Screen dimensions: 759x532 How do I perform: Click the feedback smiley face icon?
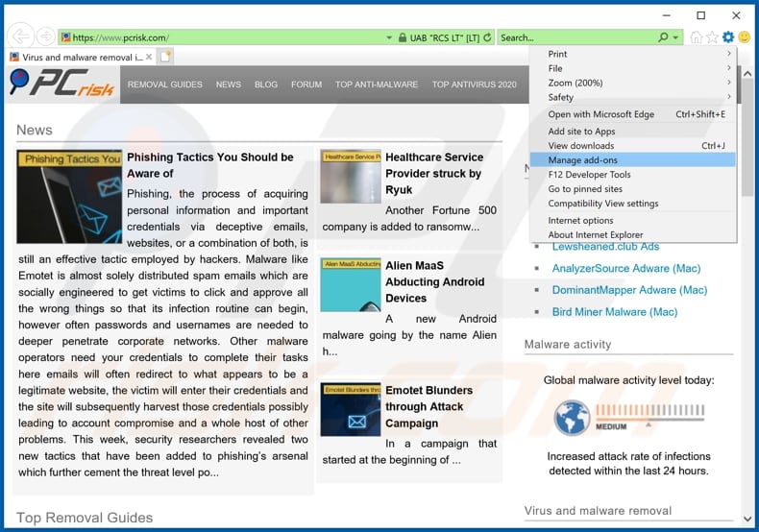745,36
